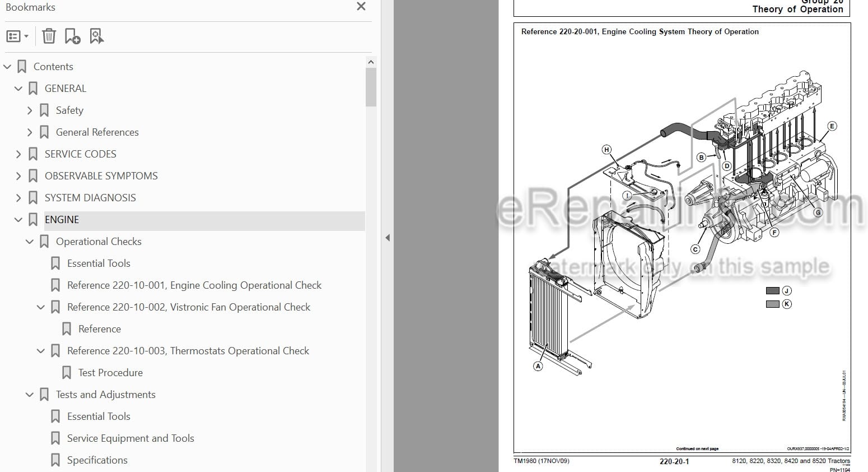Collapse the ENGINE bookmark section
The image size is (868, 472).
tap(18, 220)
